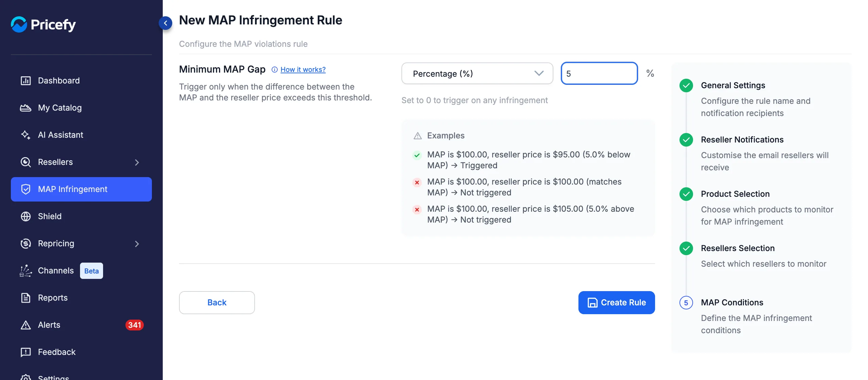Click the Shield globe icon
Image resolution: width=868 pixels, height=380 pixels.
click(x=26, y=216)
